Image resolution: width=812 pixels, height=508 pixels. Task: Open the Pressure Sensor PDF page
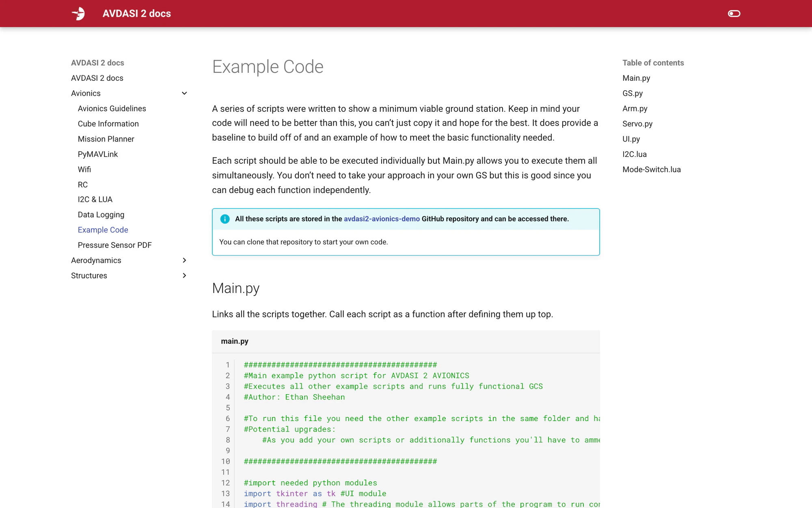[x=114, y=245]
